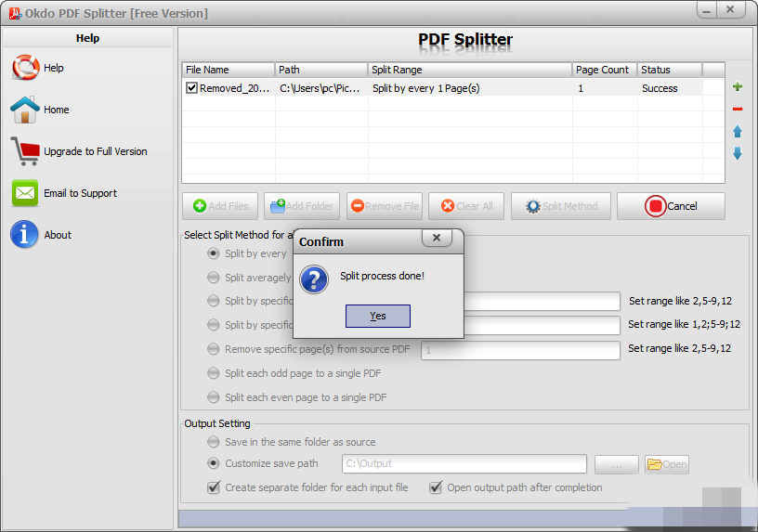Click the Cancel button

click(x=671, y=206)
